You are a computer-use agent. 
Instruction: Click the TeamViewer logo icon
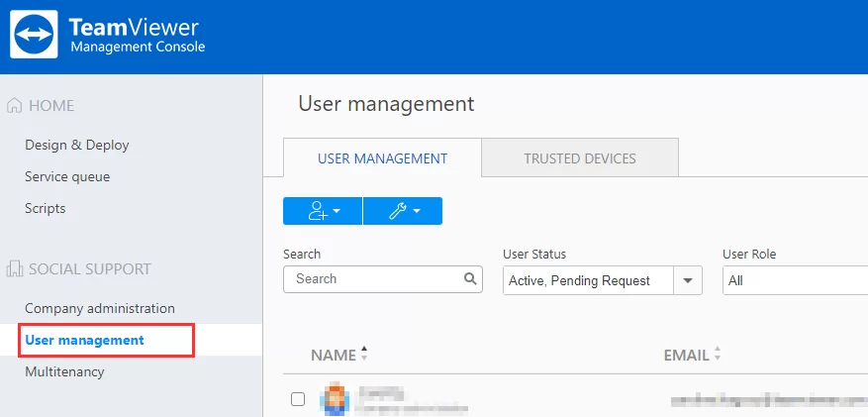[x=36, y=36]
